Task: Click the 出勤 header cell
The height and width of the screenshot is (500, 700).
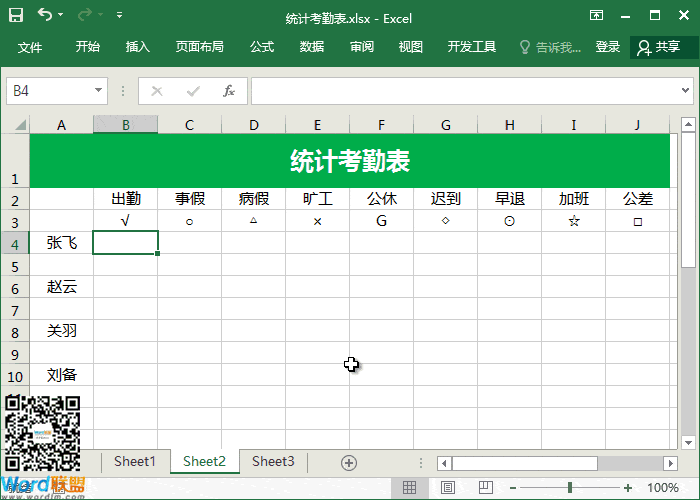Action: click(x=125, y=199)
